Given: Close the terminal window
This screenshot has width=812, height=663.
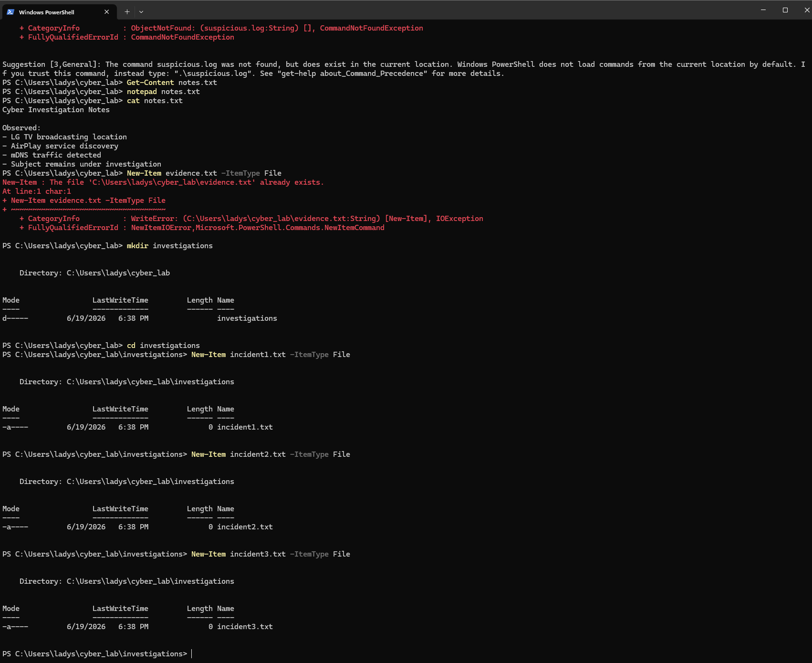Looking at the screenshot, I should click(x=806, y=10).
